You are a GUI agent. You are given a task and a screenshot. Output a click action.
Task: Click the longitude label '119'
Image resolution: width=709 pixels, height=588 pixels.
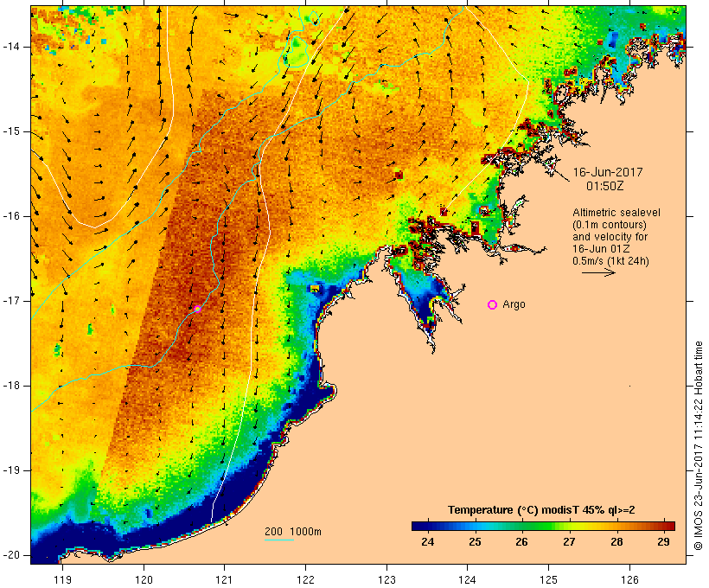click(62, 579)
